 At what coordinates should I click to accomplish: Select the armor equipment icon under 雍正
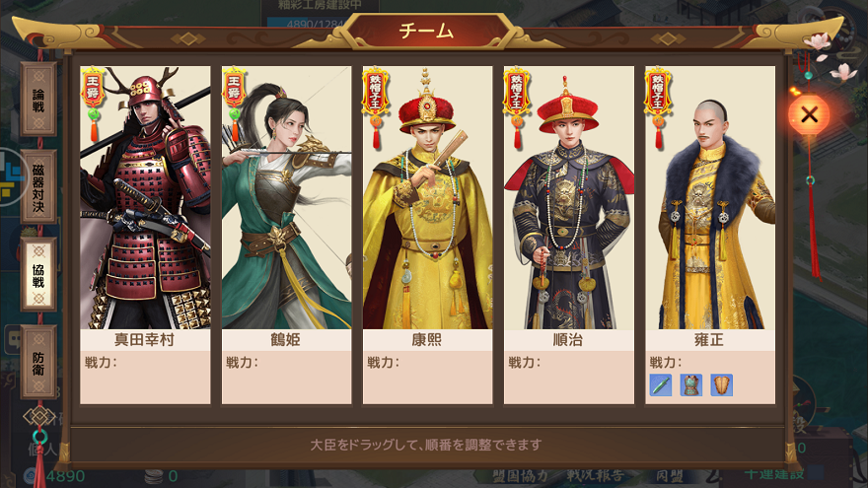(x=690, y=385)
